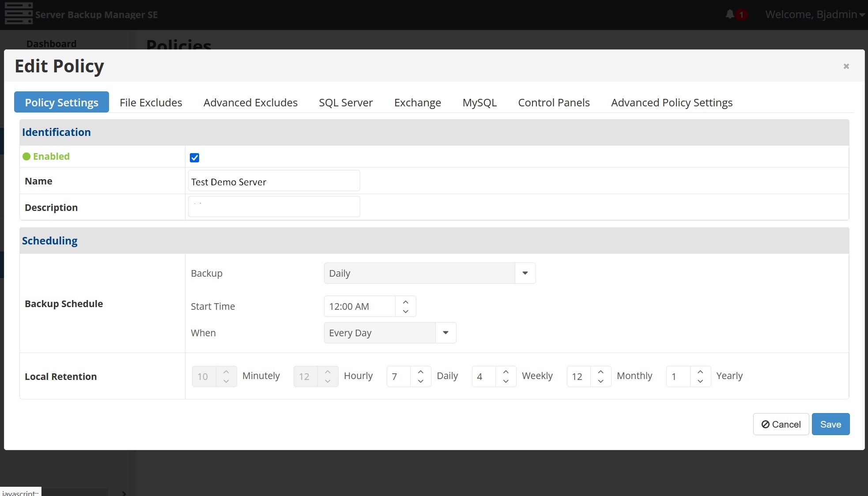Decrease the Weekly retention count

[x=506, y=381]
